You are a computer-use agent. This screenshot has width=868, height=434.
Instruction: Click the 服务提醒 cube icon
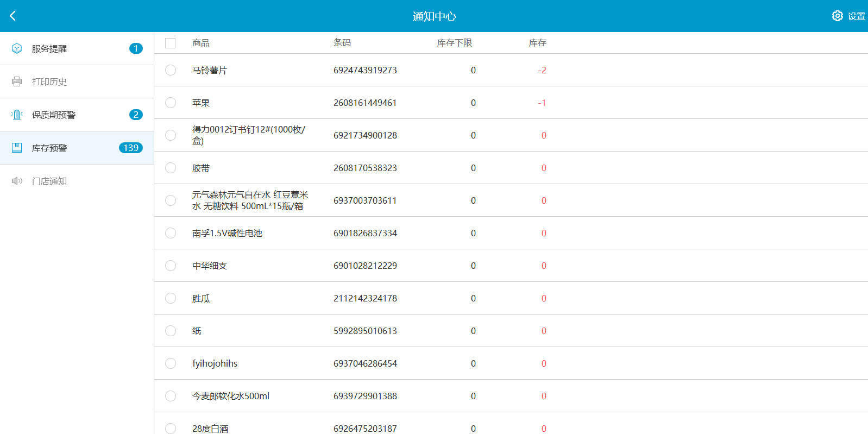[17, 48]
